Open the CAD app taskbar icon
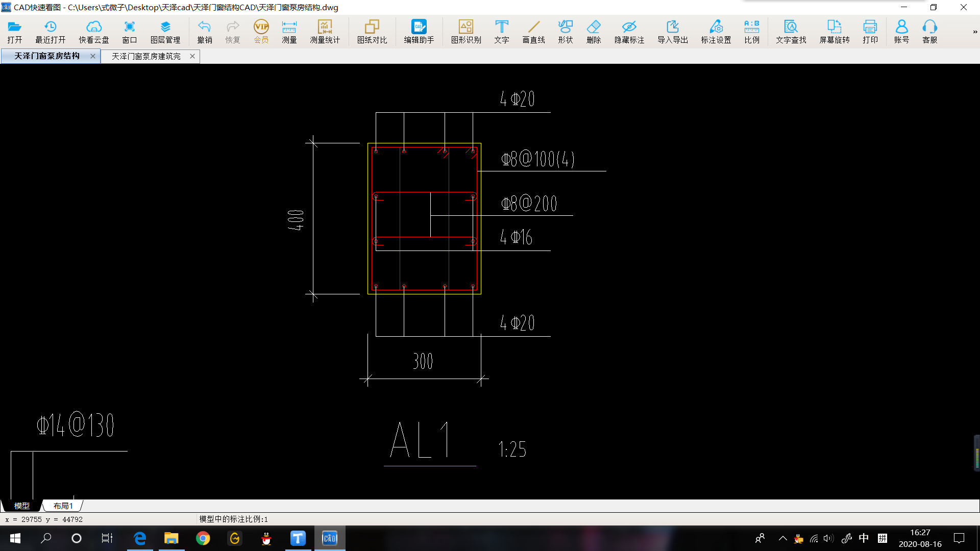980x551 pixels. (330, 538)
